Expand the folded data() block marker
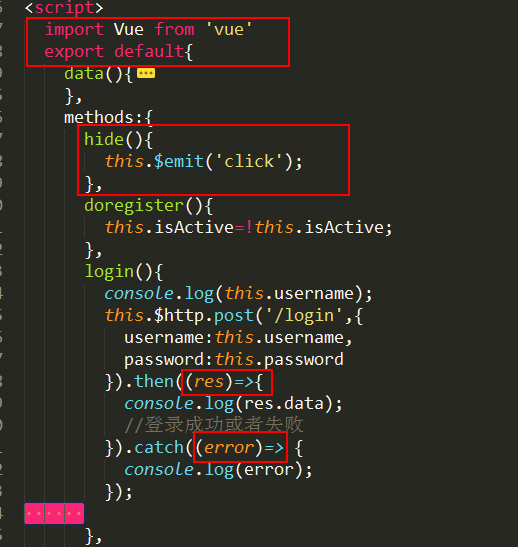The width and height of the screenshot is (518, 547). coord(146,73)
